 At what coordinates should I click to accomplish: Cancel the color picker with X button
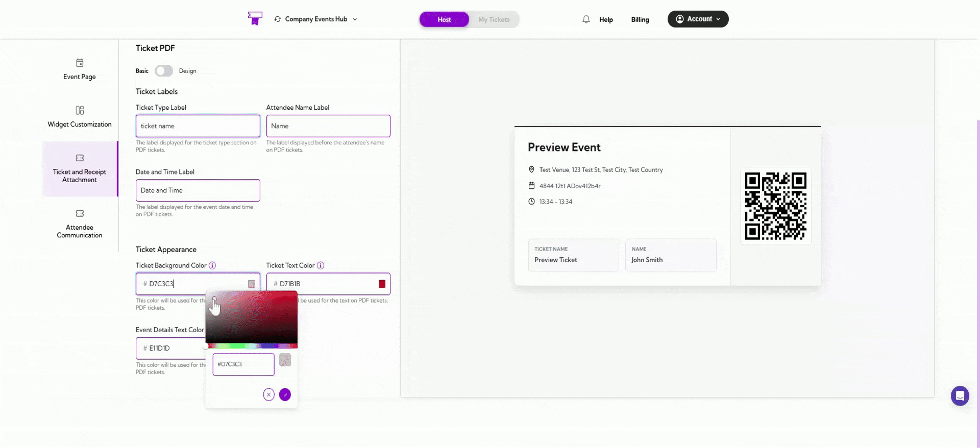point(269,394)
